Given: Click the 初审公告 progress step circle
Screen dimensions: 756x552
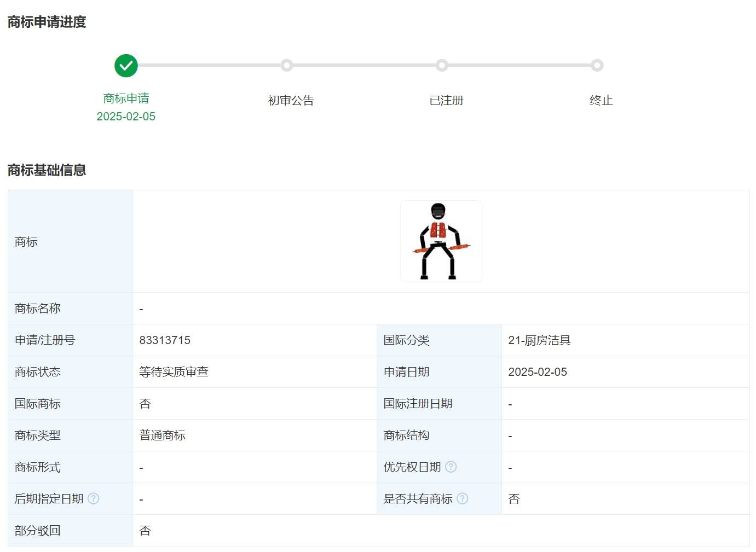Looking at the screenshot, I should tap(287, 66).
